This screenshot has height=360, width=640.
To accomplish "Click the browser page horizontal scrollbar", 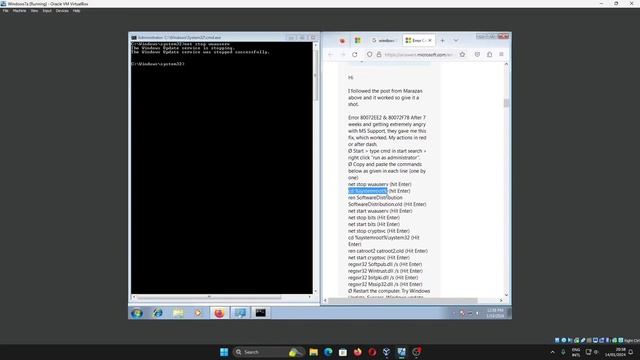I will (403, 300).
